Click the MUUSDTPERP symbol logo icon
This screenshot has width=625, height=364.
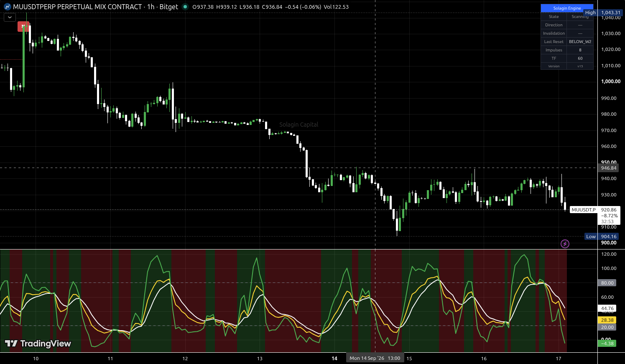point(7,7)
